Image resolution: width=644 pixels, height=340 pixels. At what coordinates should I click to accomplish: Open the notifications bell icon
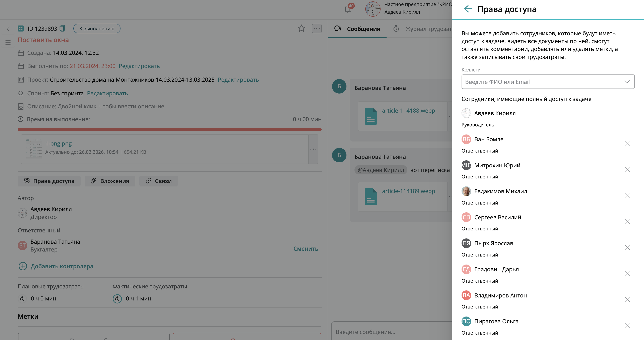pos(347,9)
